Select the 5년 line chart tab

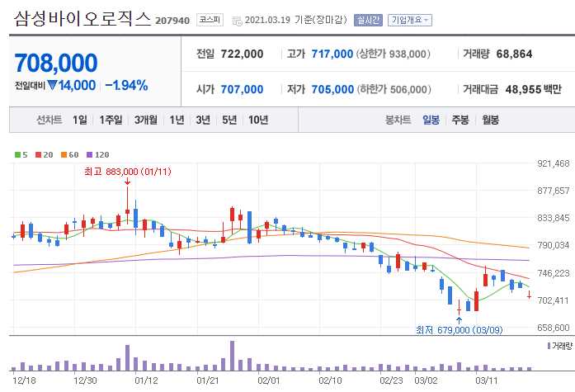[x=229, y=120]
